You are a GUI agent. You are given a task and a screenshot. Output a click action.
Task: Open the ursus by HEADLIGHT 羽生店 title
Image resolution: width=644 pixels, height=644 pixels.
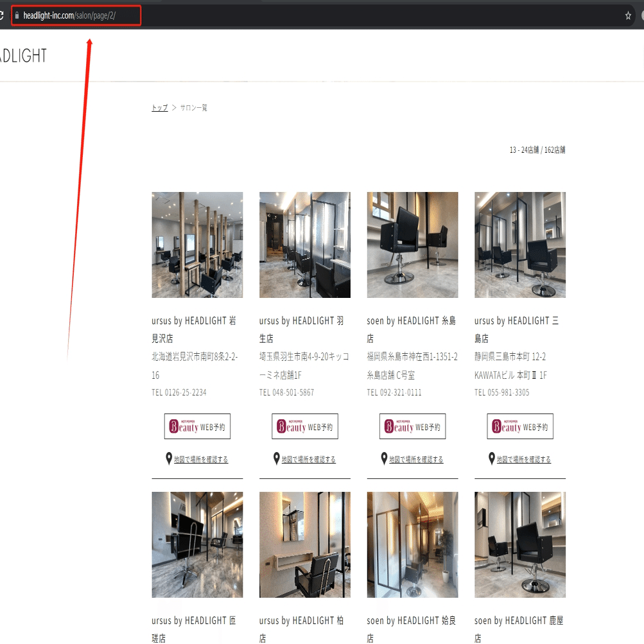tap(302, 329)
